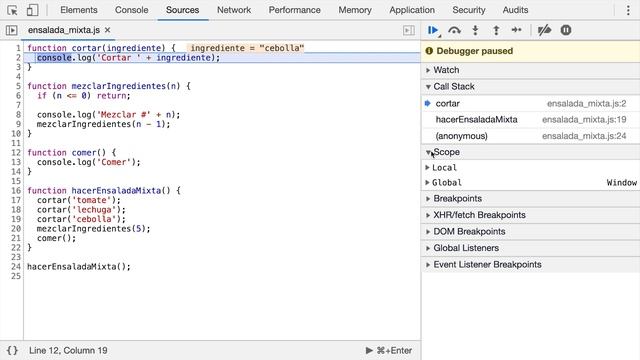Step out of current function
640x360 pixels.
click(x=496, y=30)
